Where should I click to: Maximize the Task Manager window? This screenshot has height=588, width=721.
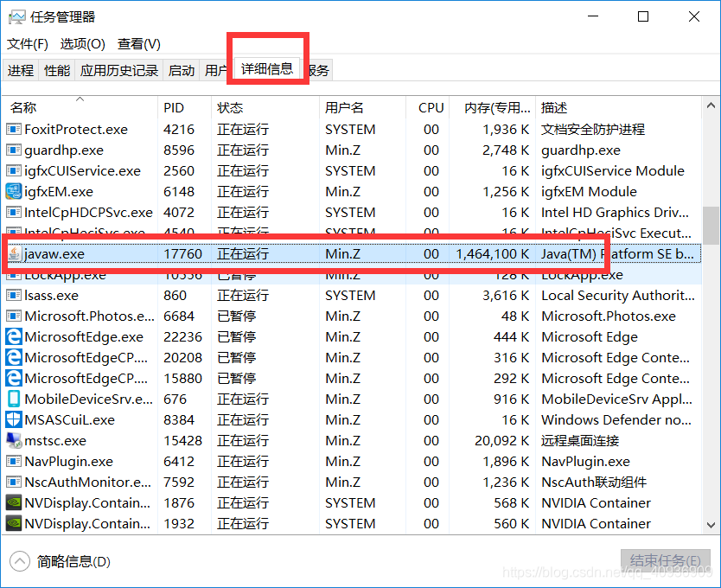pyautogui.click(x=643, y=16)
